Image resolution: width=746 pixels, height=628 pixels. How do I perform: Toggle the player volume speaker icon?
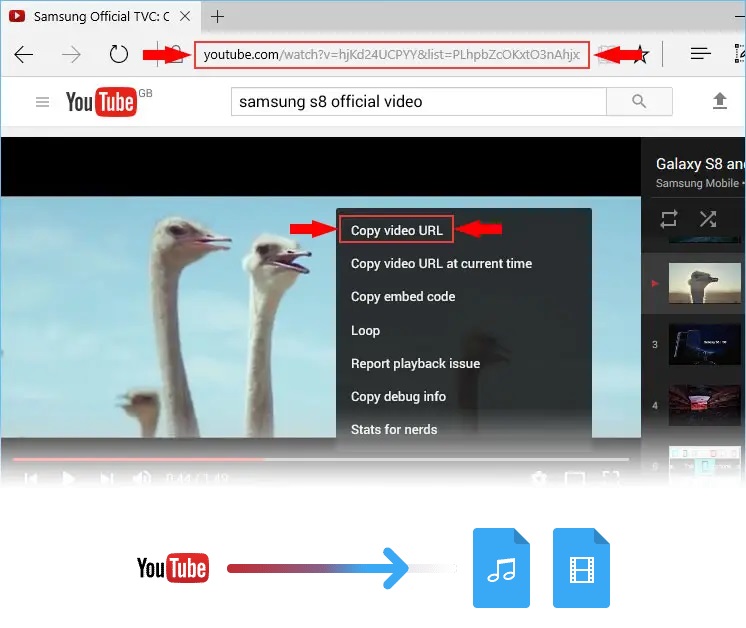[142, 478]
